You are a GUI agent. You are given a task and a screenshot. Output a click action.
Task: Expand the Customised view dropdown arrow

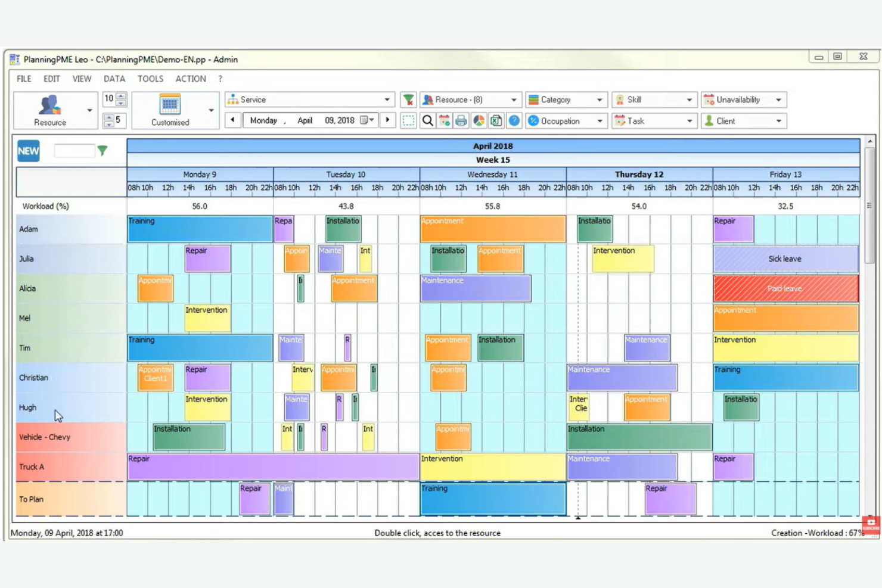(210, 110)
